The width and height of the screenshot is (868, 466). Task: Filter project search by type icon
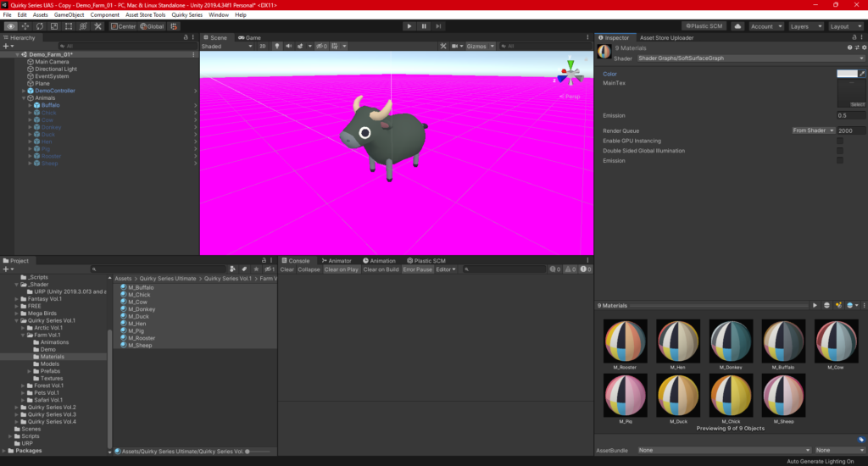point(232,269)
